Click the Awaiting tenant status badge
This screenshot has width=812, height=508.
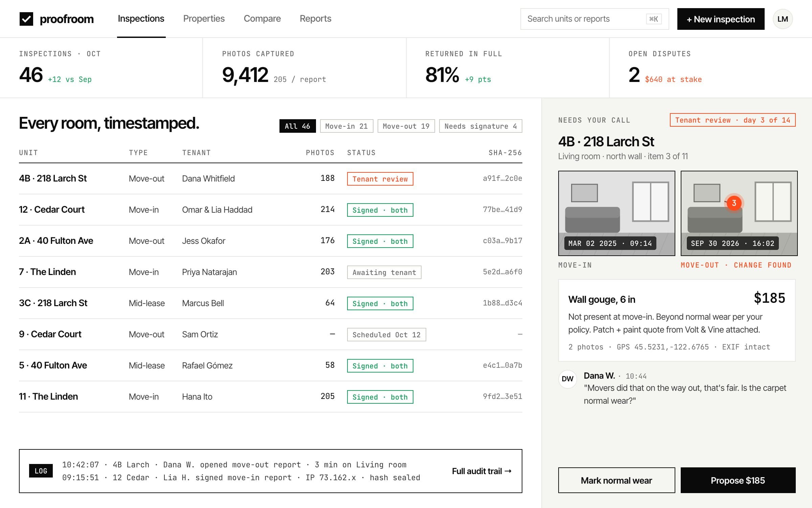pos(384,272)
